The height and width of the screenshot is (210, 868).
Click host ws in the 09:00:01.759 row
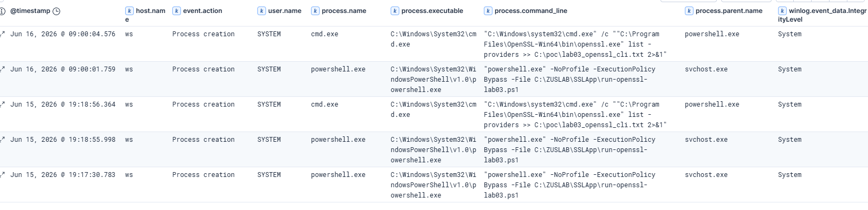[129, 69]
